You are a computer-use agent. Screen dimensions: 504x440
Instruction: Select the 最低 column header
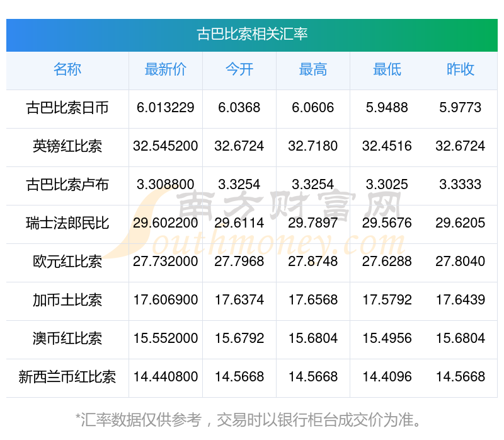[387, 69]
